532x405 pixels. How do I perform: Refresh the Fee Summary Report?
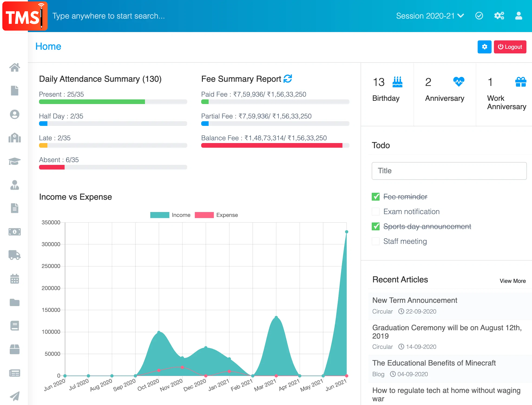pos(287,78)
